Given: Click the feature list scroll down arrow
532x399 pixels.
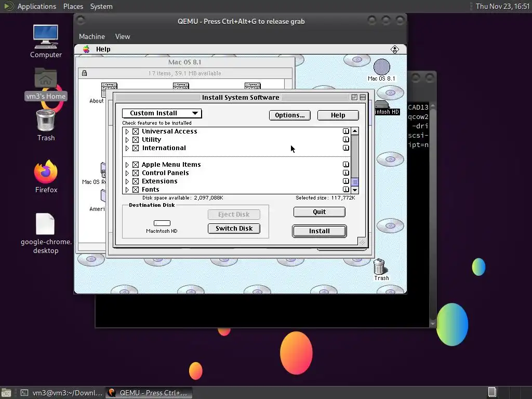Looking at the screenshot, I should click(x=355, y=190).
